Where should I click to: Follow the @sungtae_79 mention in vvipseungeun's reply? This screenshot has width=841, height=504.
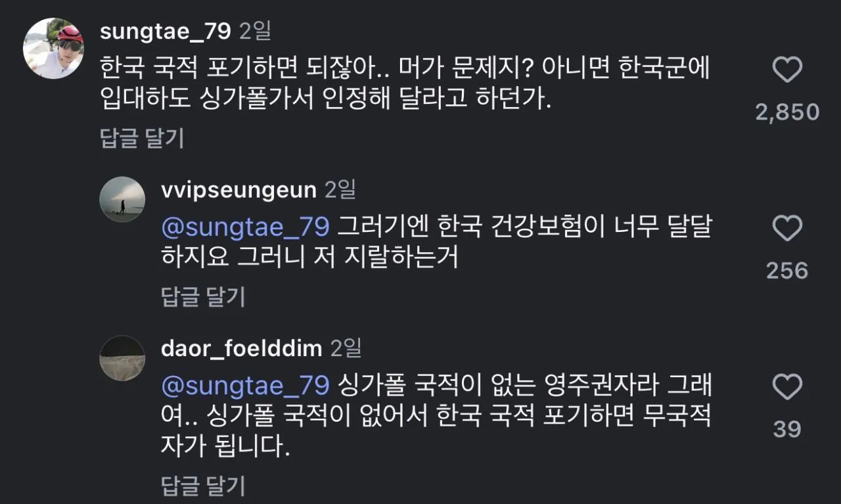245,227
